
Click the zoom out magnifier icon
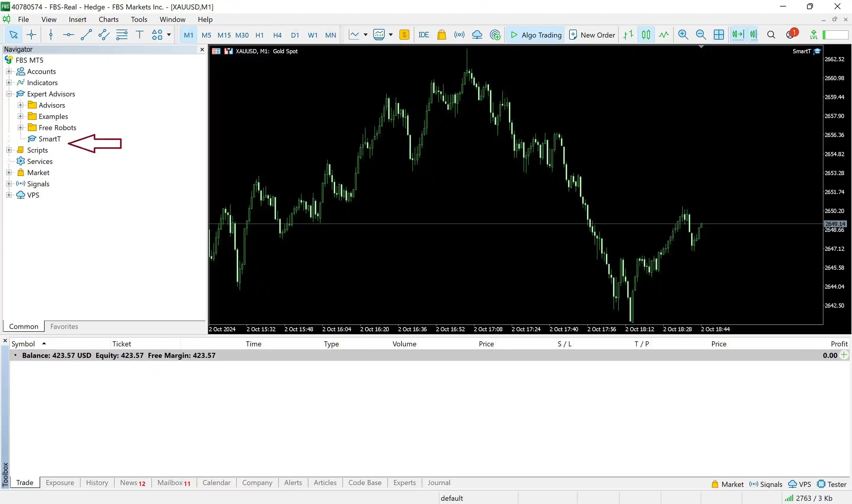point(701,35)
